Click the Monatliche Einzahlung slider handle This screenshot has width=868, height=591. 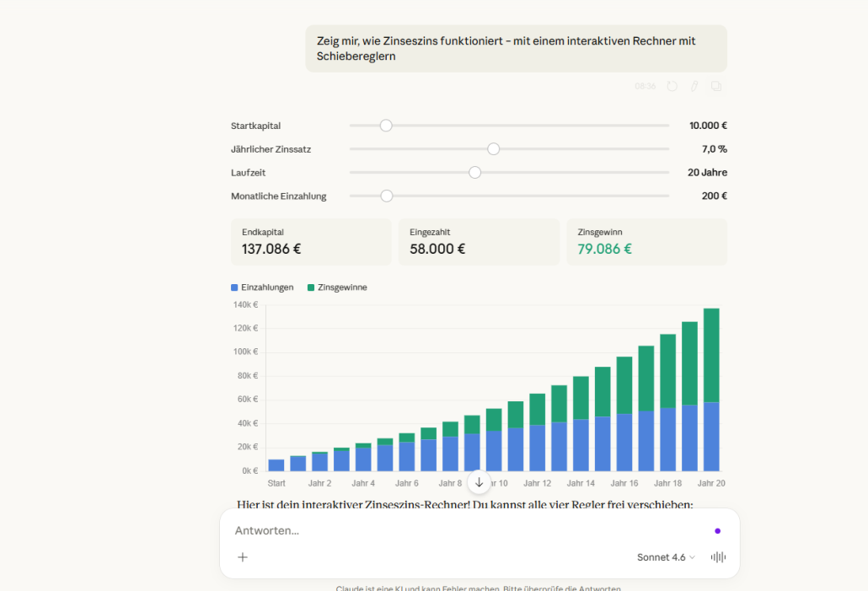coord(387,196)
